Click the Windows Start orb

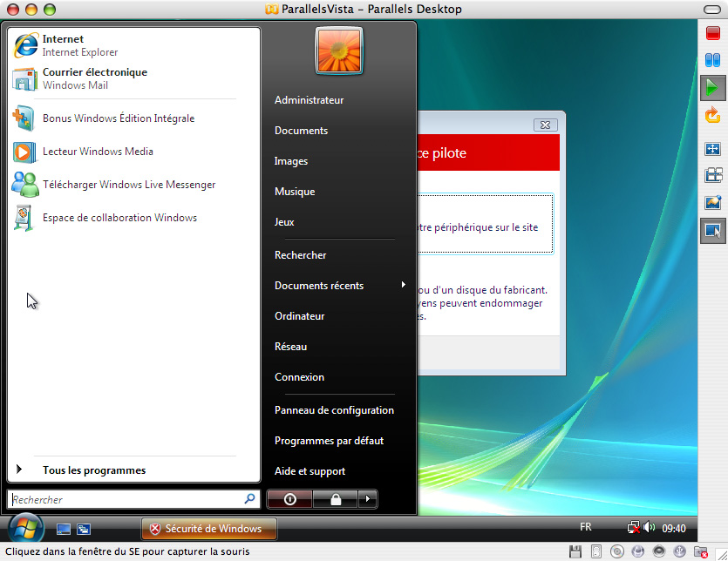point(26,529)
